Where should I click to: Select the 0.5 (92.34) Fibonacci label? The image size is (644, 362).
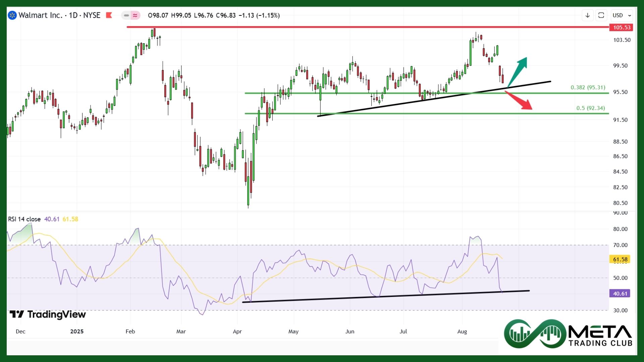(x=590, y=108)
